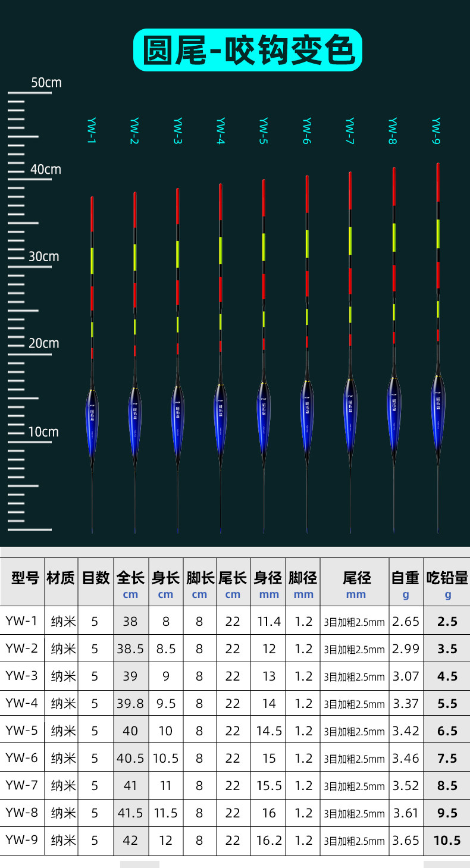Image resolution: width=470 pixels, height=868 pixels.
Task: Click the 10cm ruler label
Action: [43, 431]
